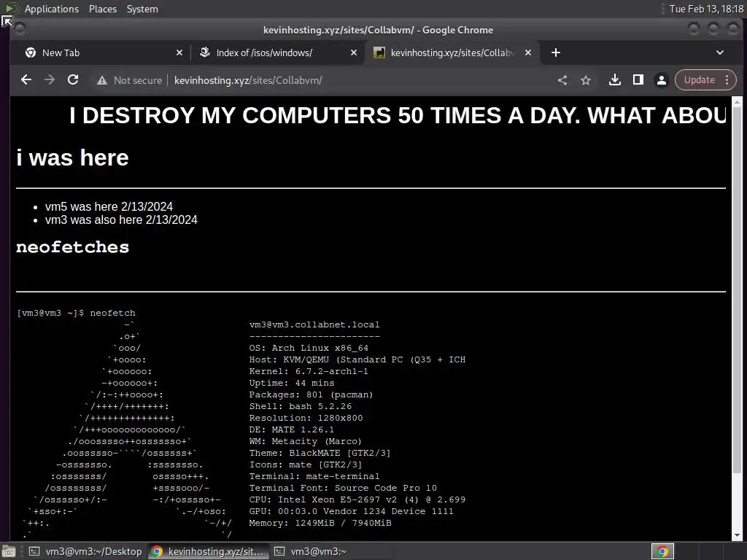Screen dimensions: 747x560
Task: Click 'Uptime: 44 mins' line
Action: [292, 383]
